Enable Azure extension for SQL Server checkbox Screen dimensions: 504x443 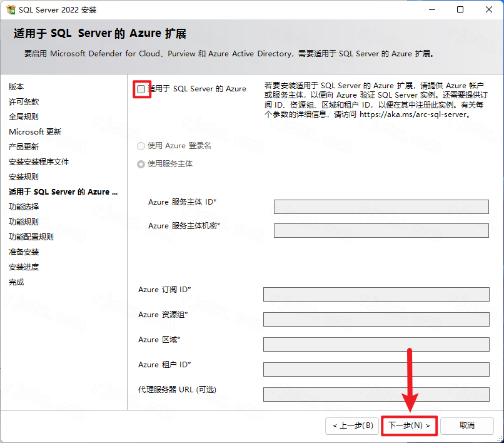tap(141, 89)
